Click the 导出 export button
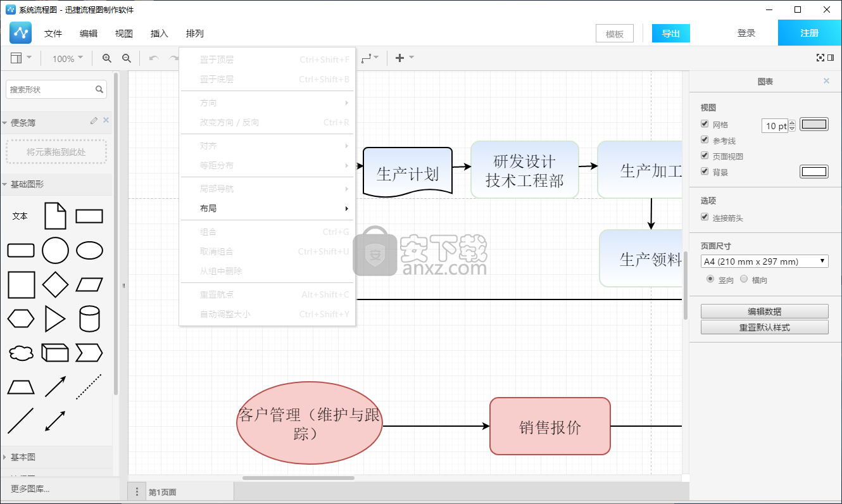The height and width of the screenshot is (504, 842). 671,34
